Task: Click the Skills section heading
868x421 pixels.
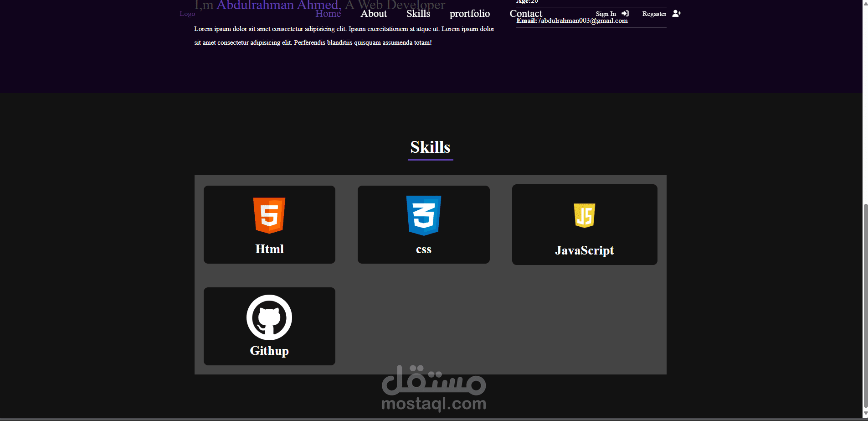Action: point(431,147)
